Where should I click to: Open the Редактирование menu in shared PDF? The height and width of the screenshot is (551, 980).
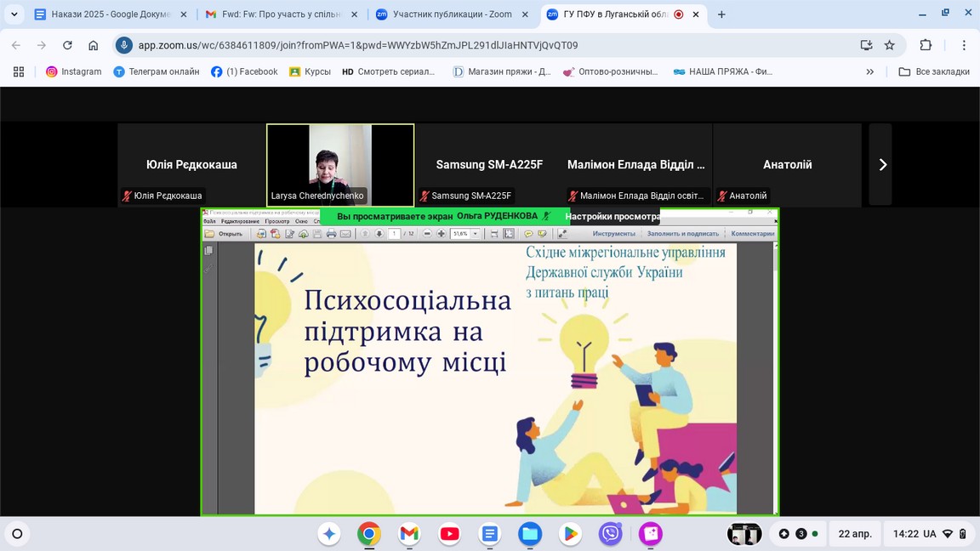240,221
